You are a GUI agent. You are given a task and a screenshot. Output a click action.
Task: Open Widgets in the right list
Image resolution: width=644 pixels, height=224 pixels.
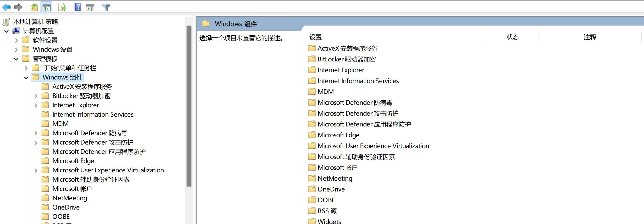329,221
